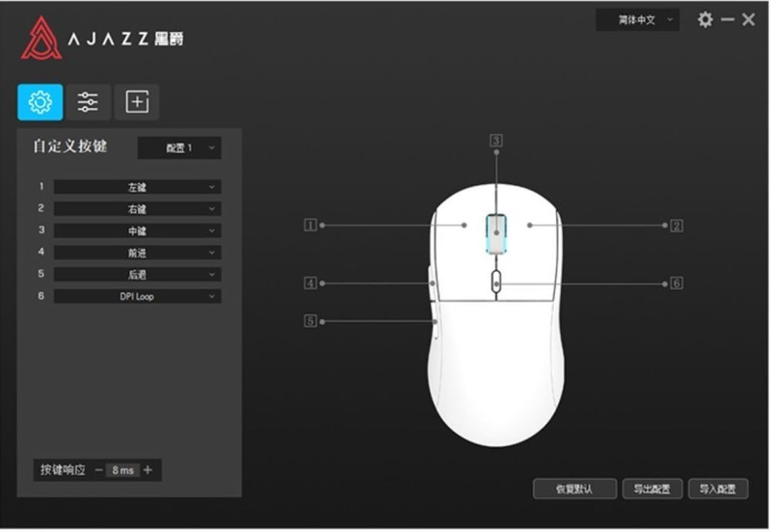Viewport: 771px width, 532px height.
Task: Minimize the AJAZZ window
Action: point(728,19)
